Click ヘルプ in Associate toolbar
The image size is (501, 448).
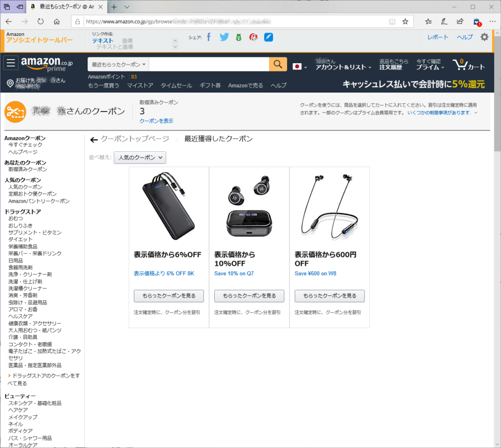[x=465, y=37]
